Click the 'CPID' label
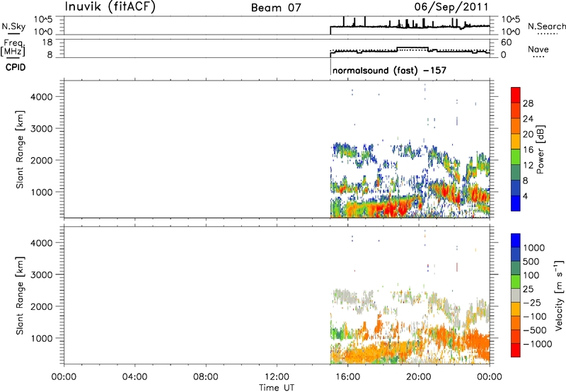 16,67
